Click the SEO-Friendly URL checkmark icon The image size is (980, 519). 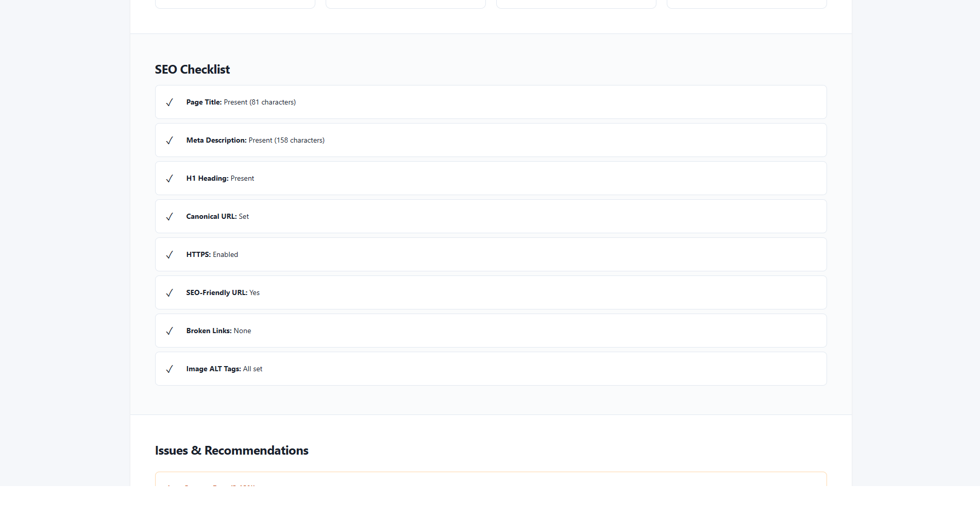[x=169, y=293]
